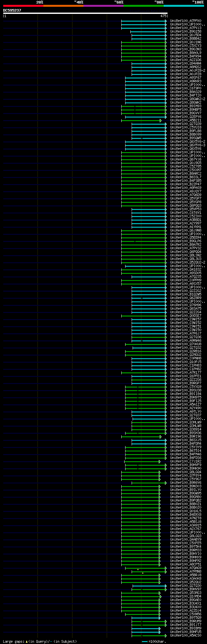Open hit UniRef100_Q10MD4
This screenshot has width=207, height=644.
click(186, 597)
